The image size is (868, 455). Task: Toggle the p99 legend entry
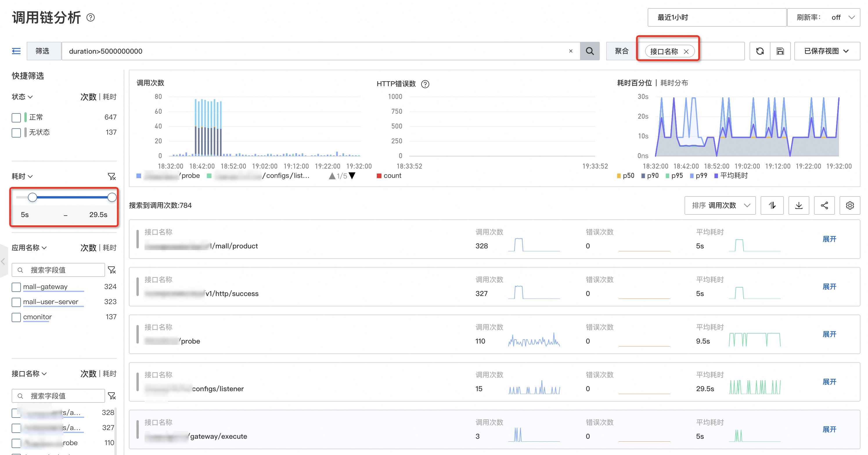coord(698,176)
